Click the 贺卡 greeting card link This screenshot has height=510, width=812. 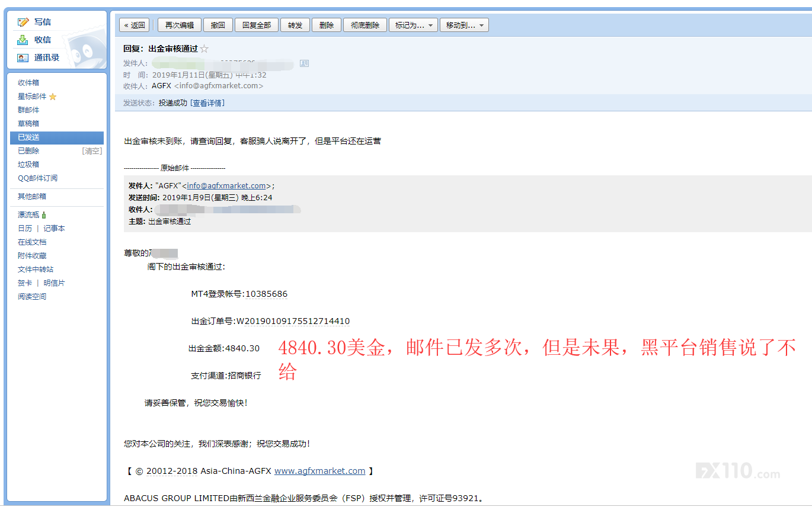coord(25,283)
